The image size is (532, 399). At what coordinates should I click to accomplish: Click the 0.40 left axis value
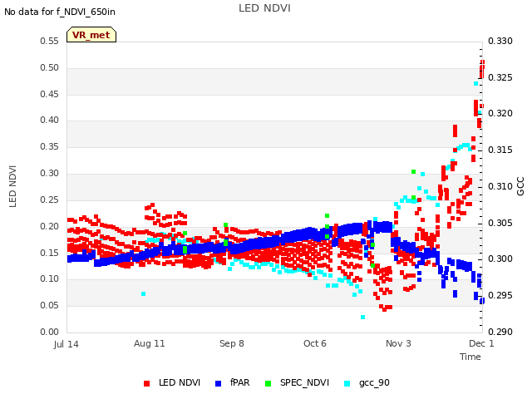tap(50, 120)
